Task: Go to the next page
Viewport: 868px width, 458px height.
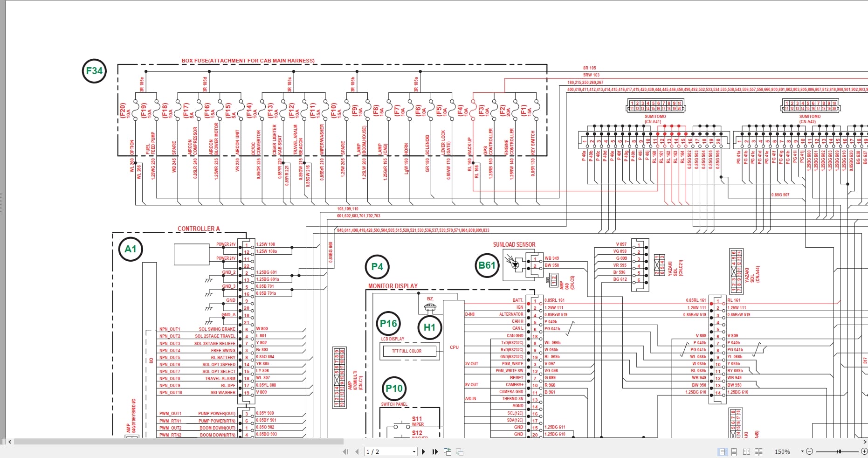Action: point(424,451)
